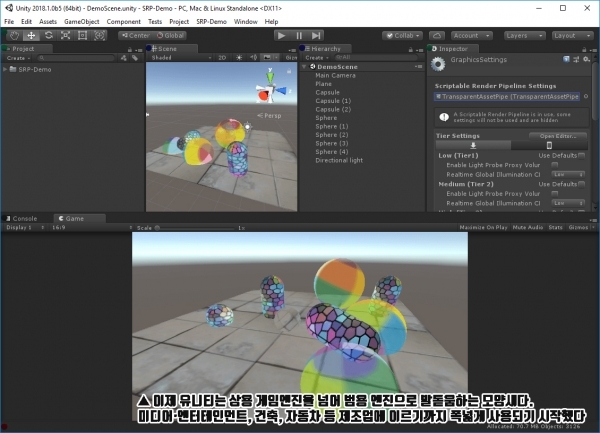Expand the SRP-Demo project folder
The width and height of the screenshot is (600, 433).
tap(5, 69)
